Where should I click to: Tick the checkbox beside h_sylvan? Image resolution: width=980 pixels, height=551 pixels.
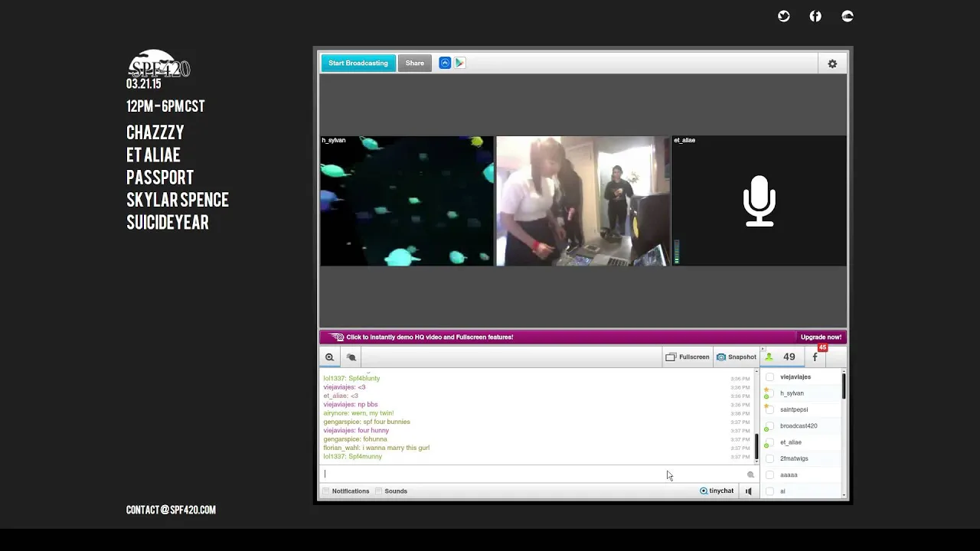click(769, 393)
